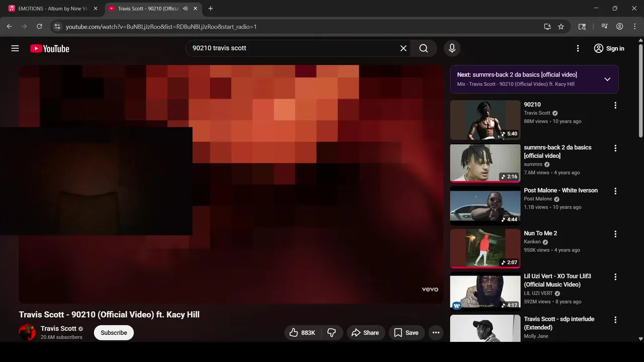Play Lil Uzi Vert XO Tour Llif3 thumbnail
Viewport: 644px width, 362px height.
coord(485,291)
